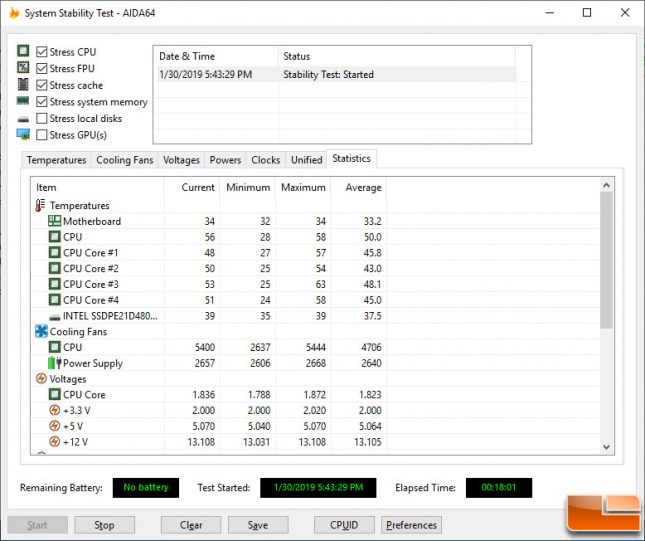
Task: Click the Voltages group lightning icon
Action: click(41, 378)
